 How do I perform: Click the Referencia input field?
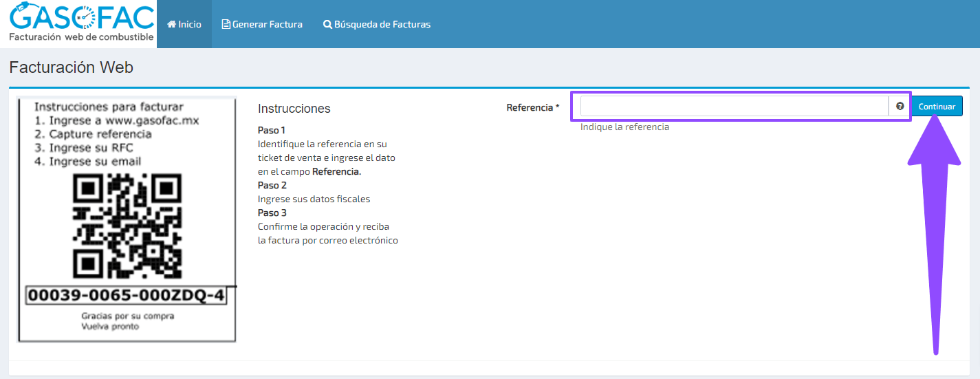(734, 106)
